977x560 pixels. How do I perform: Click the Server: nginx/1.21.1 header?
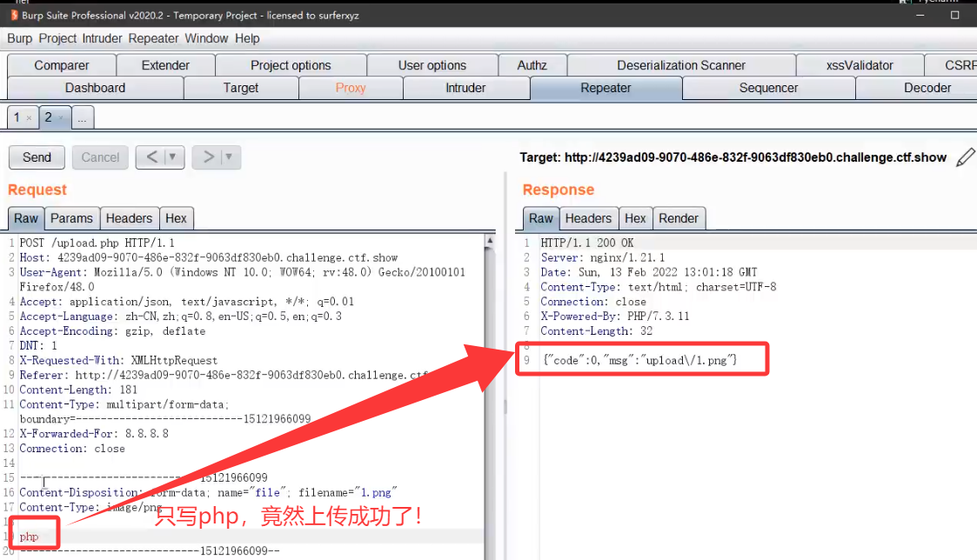(x=603, y=258)
